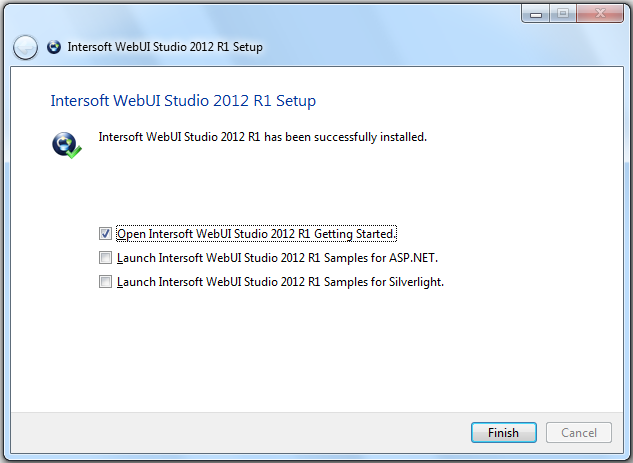Click the 'has been successfully installed' message
This screenshot has height=463, width=633.
(262, 137)
